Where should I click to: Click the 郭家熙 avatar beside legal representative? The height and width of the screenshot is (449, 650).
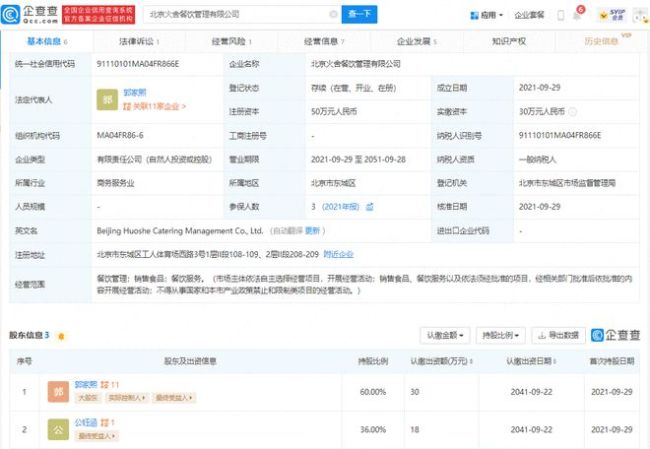[105, 101]
